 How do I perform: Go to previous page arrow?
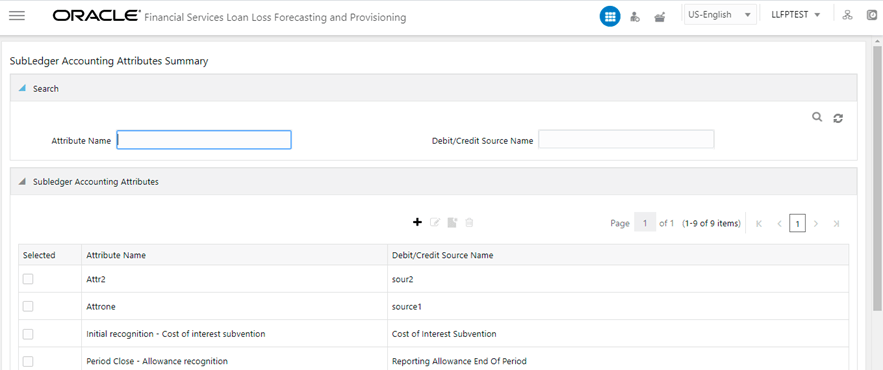pos(779,224)
